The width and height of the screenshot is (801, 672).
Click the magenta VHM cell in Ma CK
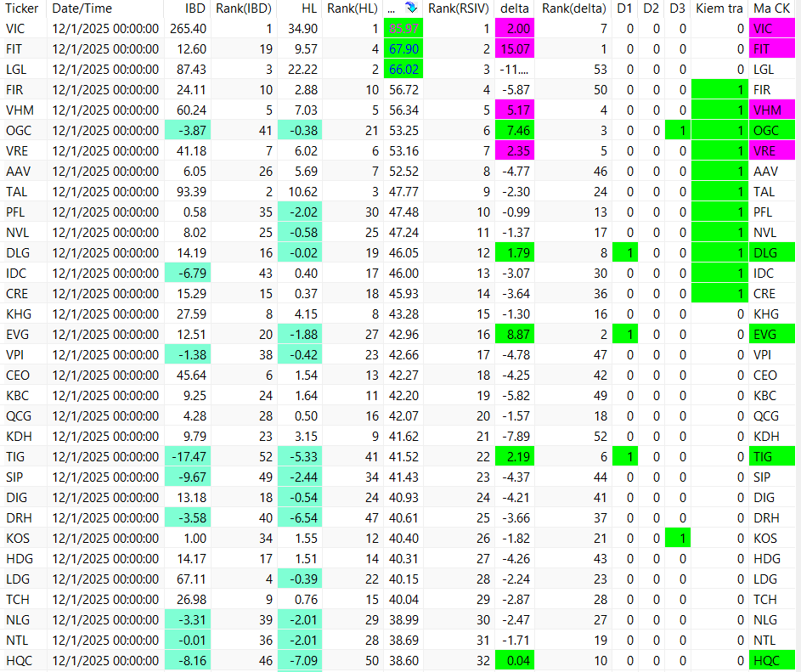click(x=772, y=110)
